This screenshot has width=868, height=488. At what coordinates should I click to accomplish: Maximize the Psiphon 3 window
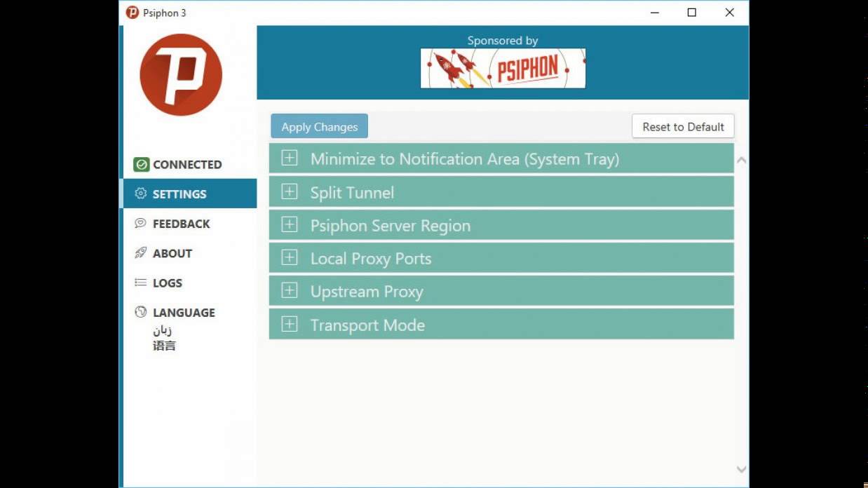coord(692,13)
